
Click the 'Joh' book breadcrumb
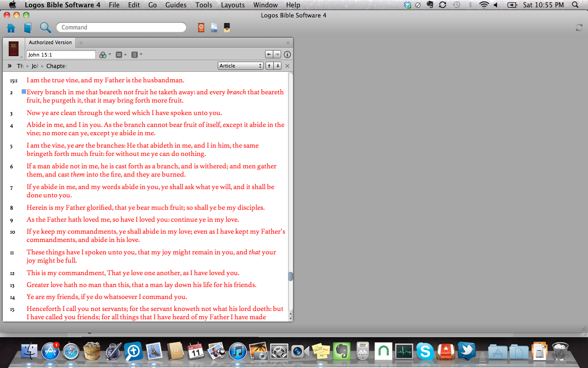pos(35,66)
